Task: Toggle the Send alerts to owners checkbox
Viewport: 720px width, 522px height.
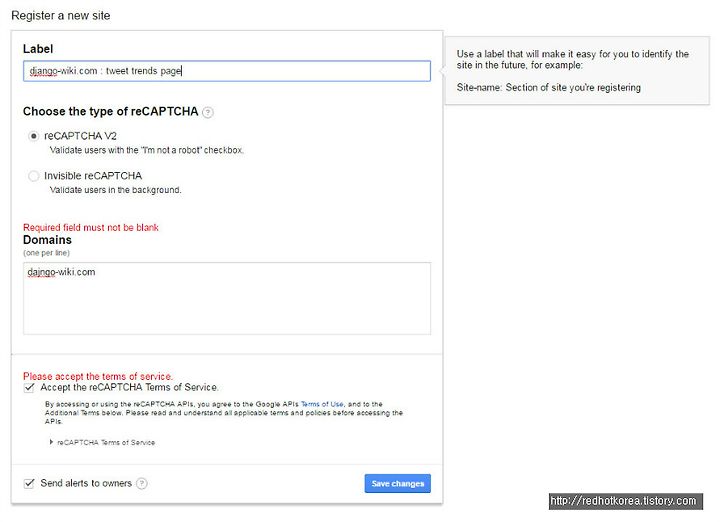Action: click(x=29, y=483)
